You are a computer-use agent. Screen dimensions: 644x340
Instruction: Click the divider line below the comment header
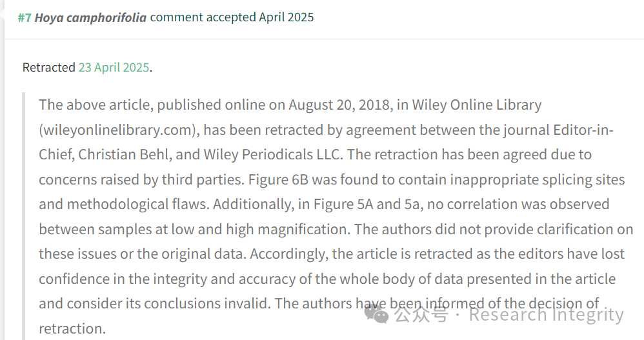[324, 39]
